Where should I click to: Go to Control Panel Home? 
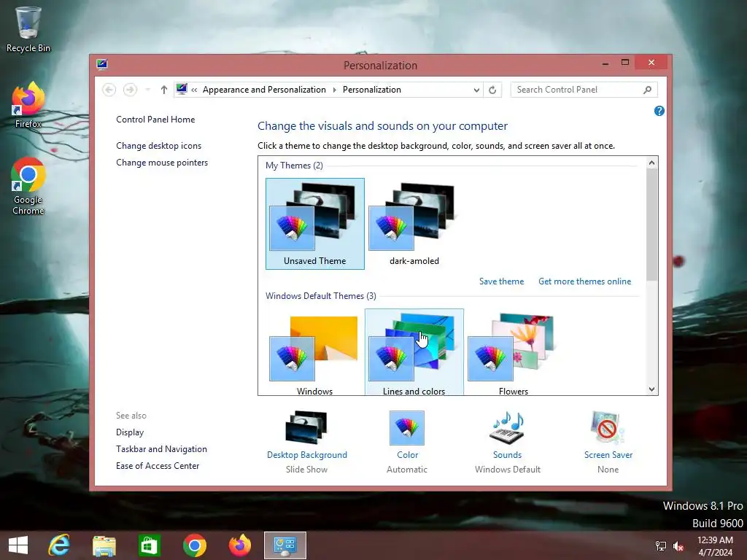(x=155, y=120)
